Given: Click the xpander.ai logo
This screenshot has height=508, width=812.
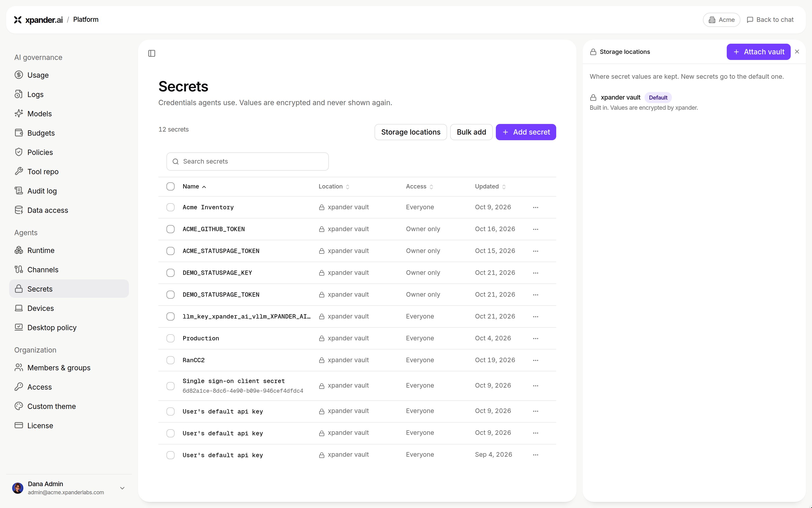Looking at the screenshot, I should tap(38, 20).
